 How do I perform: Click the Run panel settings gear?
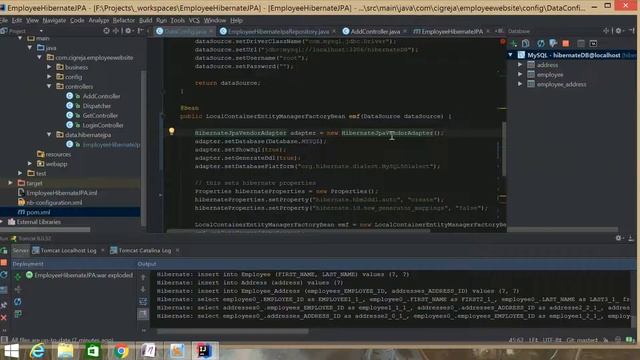pos(618,238)
